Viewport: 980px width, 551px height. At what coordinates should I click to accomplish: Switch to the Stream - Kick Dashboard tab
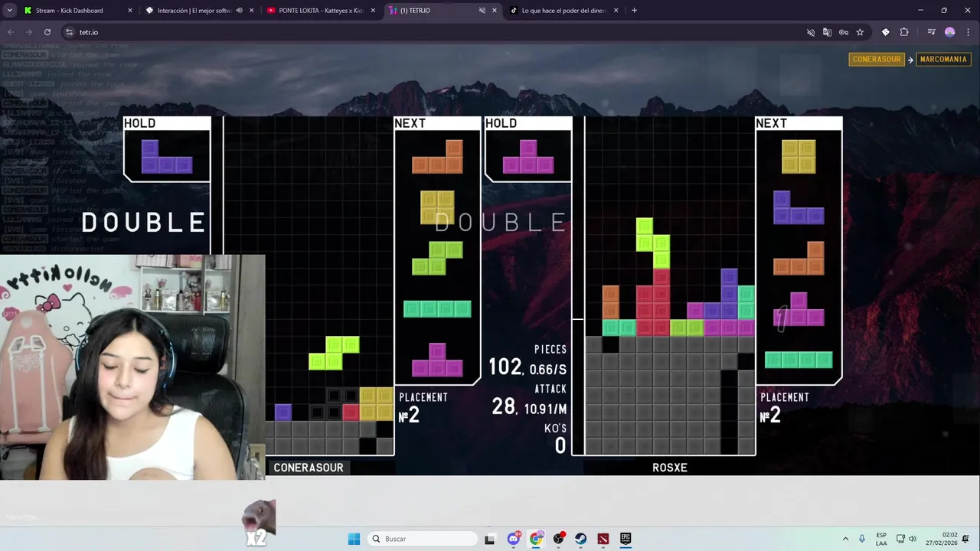click(x=69, y=11)
